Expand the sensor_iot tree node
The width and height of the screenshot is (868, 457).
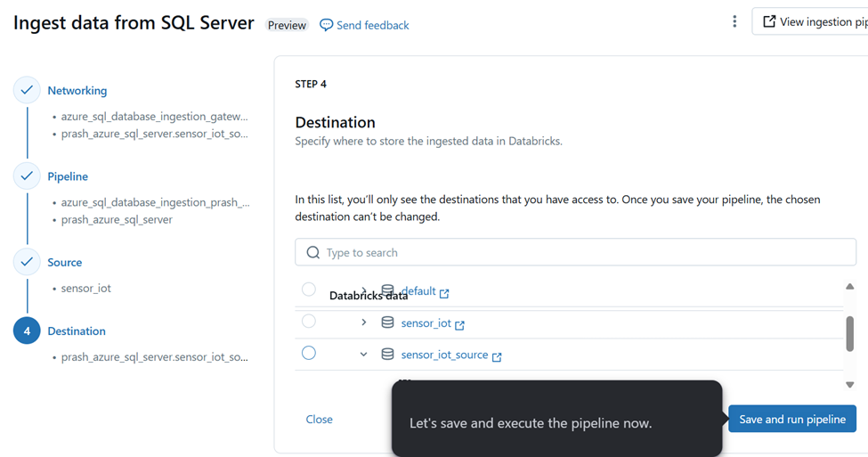[x=363, y=322]
